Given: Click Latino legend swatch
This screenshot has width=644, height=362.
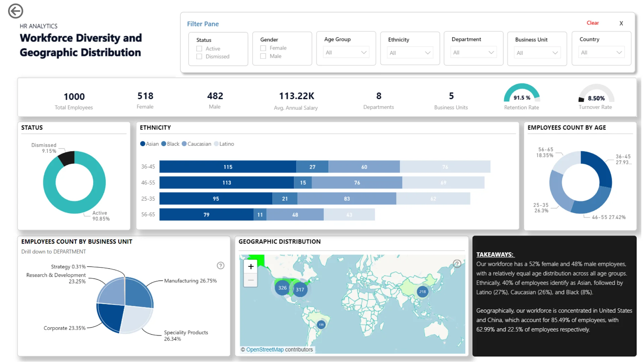Looking at the screenshot, I should (x=216, y=144).
